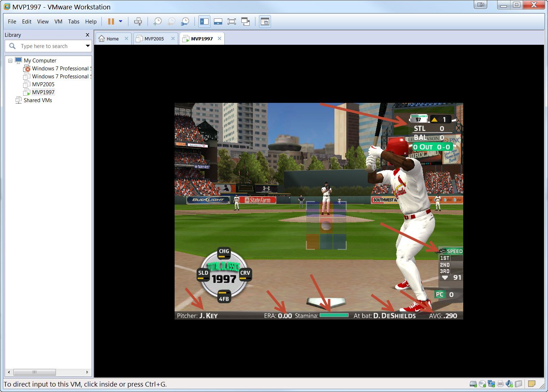Click the hard disk status icon
The image size is (548, 392).
coord(473,384)
